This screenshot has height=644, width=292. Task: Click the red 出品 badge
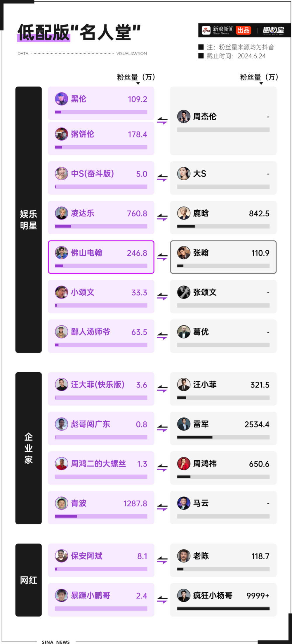(x=244, y=30)
